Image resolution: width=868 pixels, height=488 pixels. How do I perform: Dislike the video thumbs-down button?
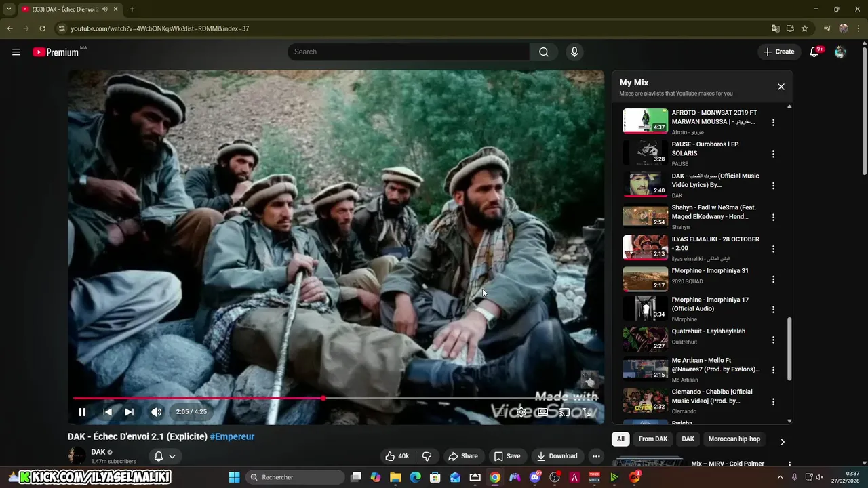pyautogui.click(x=427, y=456)
